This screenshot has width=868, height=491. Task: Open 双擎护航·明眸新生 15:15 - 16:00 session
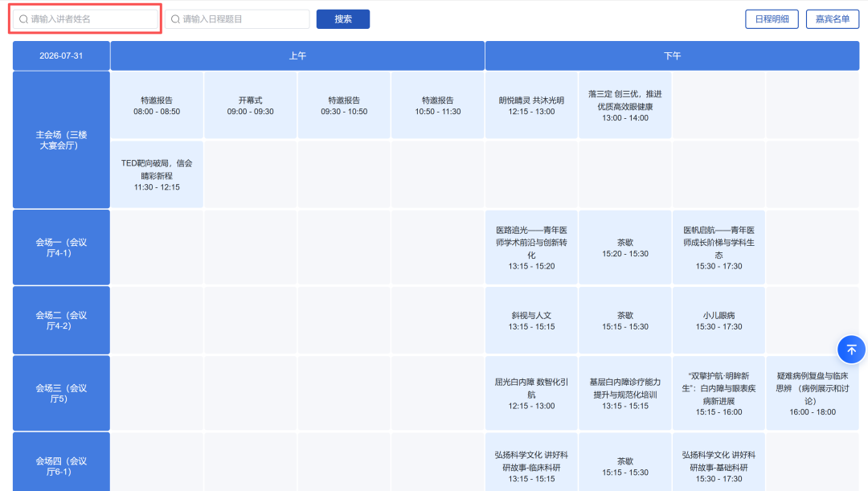[x=719, y=393]
